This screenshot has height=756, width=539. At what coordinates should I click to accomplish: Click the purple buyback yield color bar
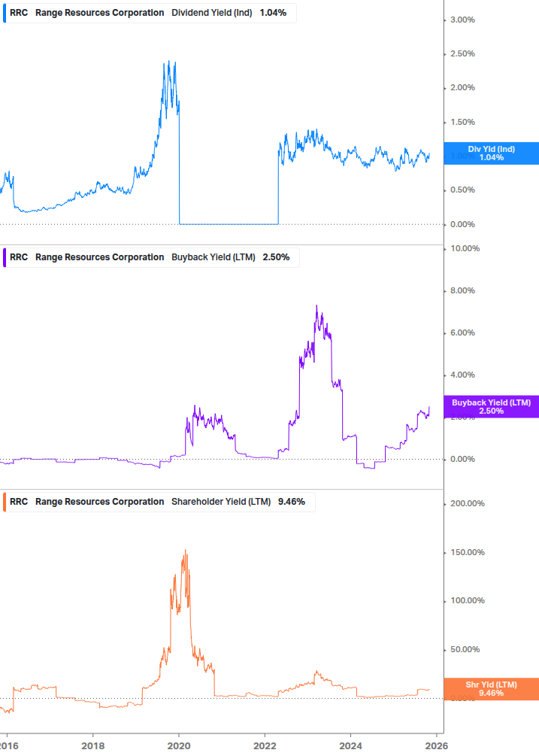(5, 257)
